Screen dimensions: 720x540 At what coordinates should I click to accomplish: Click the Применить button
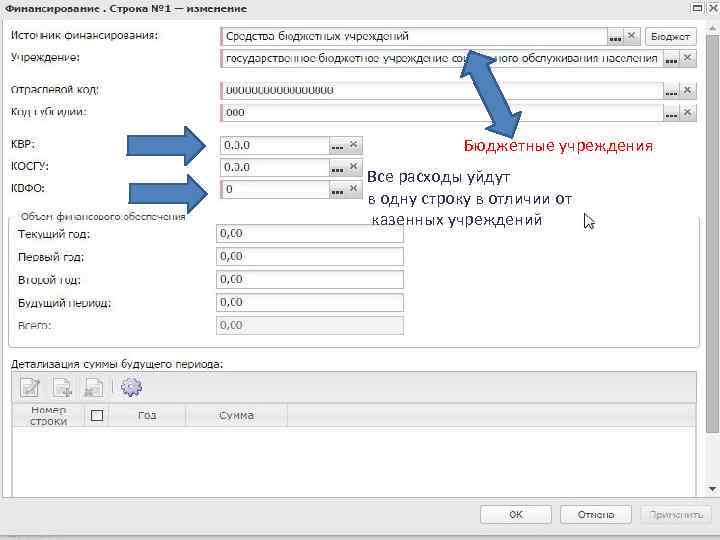pyautogui.click(x=676, y=515)
